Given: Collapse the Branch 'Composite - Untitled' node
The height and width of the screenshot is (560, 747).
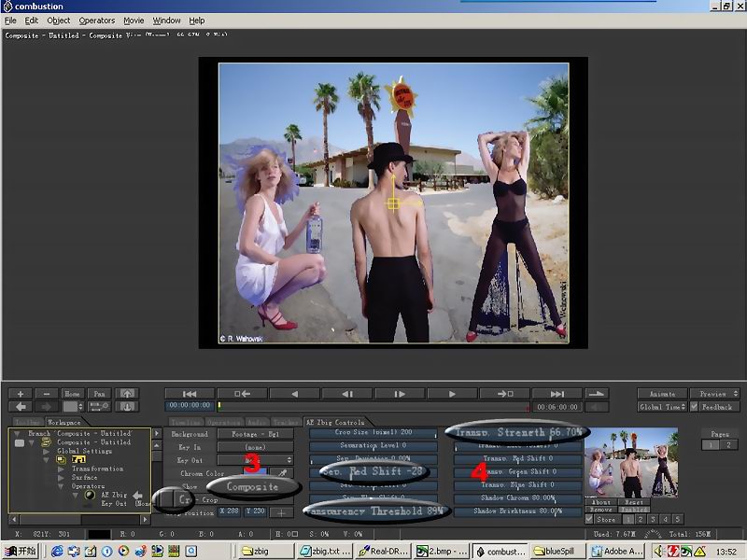Looking at the screenshot, I should [x=17, y=433].
